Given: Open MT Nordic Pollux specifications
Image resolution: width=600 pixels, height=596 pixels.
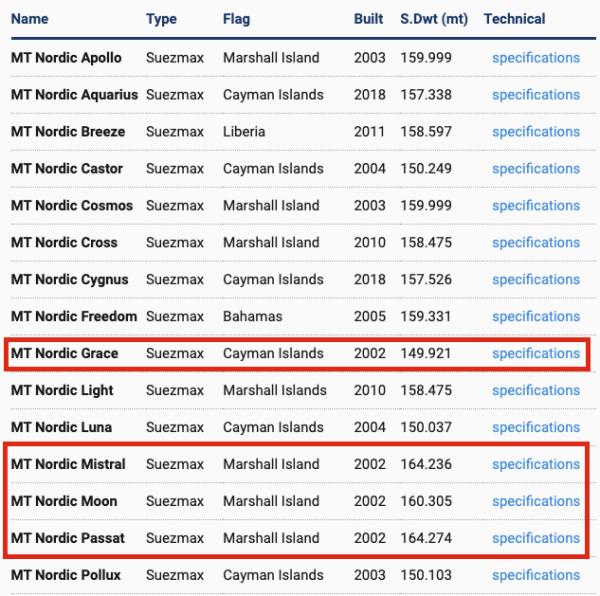Looking at the screenshot, I should [535, 576].
